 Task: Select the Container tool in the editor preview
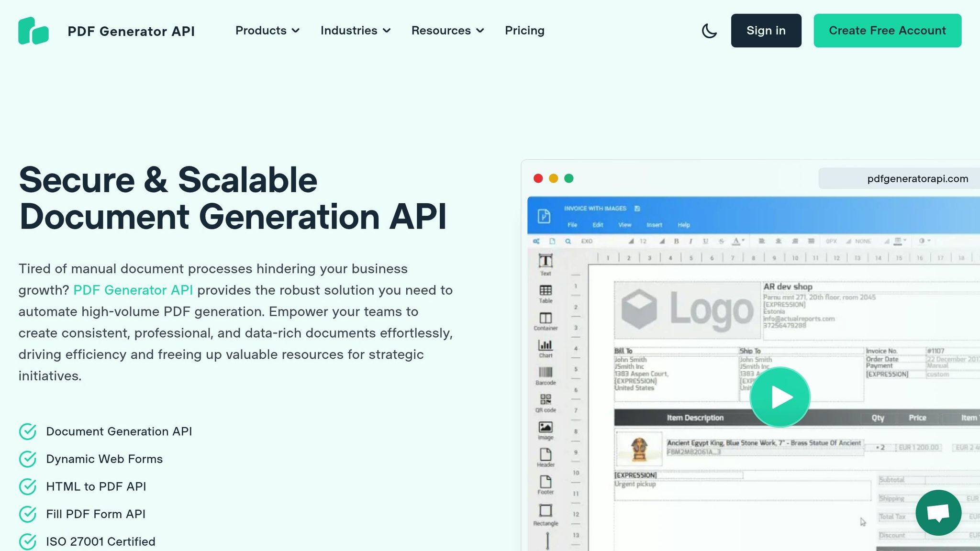point(546,321)
